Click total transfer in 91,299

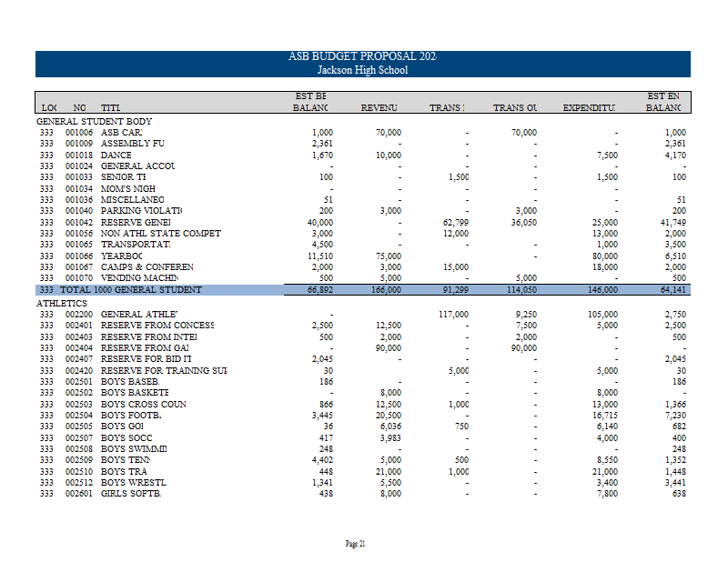456,290
